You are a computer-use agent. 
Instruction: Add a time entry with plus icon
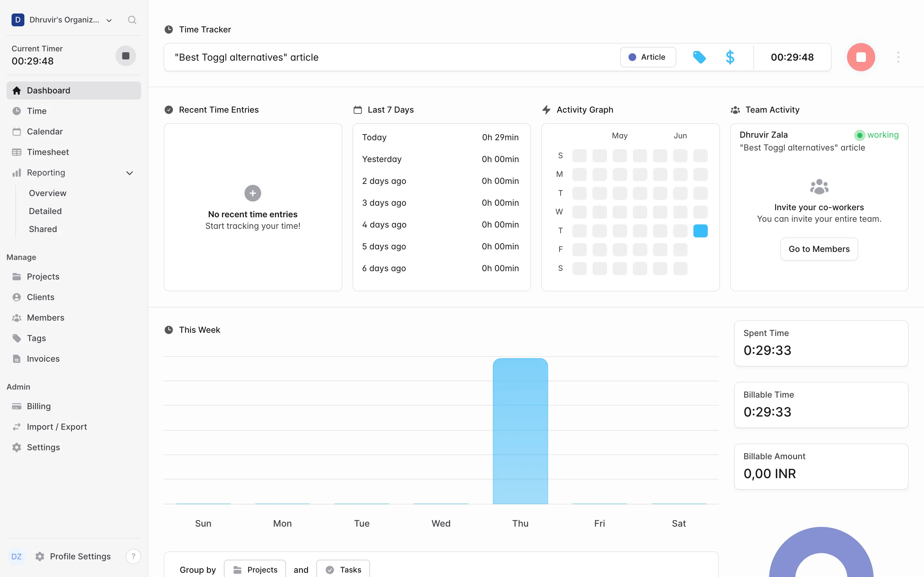point(252,193)
